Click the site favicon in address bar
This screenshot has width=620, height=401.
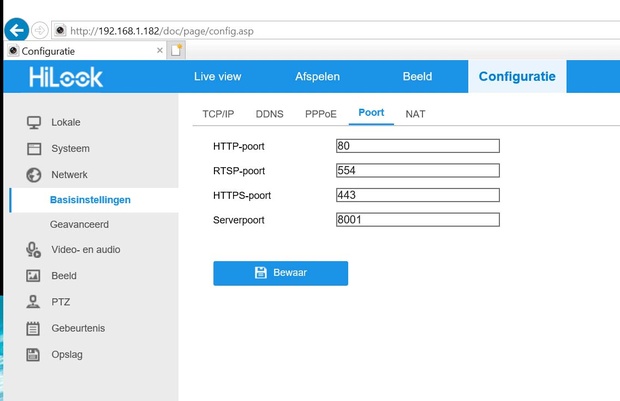tap(60, 30)
